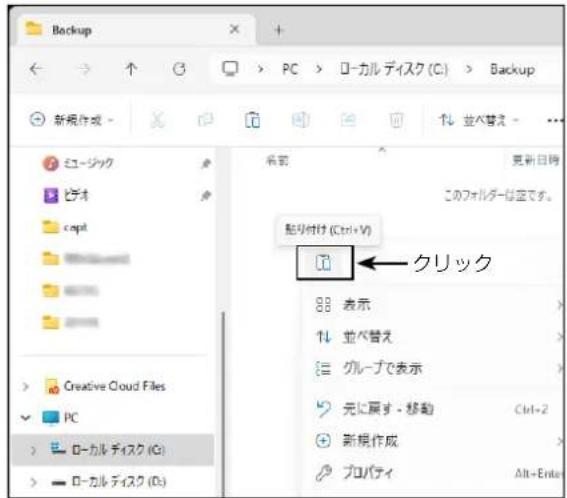This screenshot has width=567, height=498.
Task: Go up one folder level
Action: coord(131,68)
